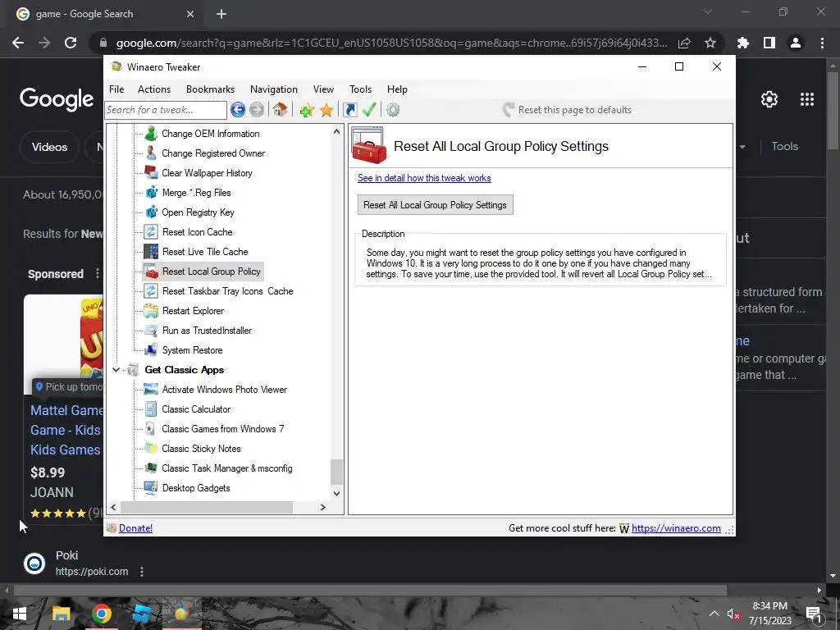
Task: Click Reset All Local Group Policy Settings button
Action: [435, 205]
